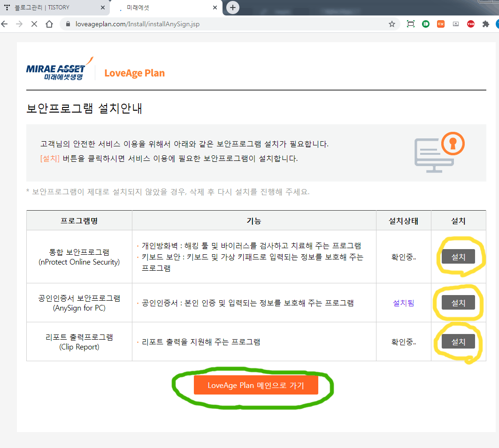This screenshot has height=448, width=499.
Task: Open the orange EX extension icon
Action: point(441,24)
